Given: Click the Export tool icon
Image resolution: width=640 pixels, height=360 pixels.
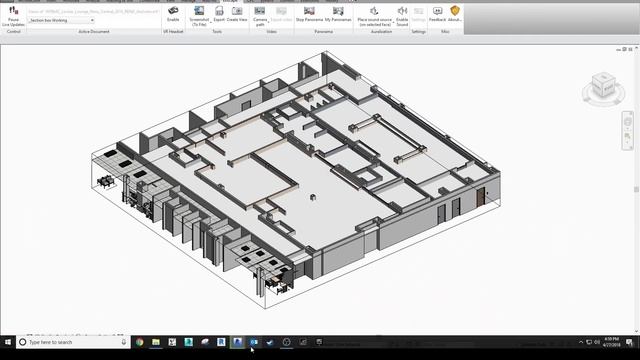Looking at the screenshot, I should (x=219, y=13).
